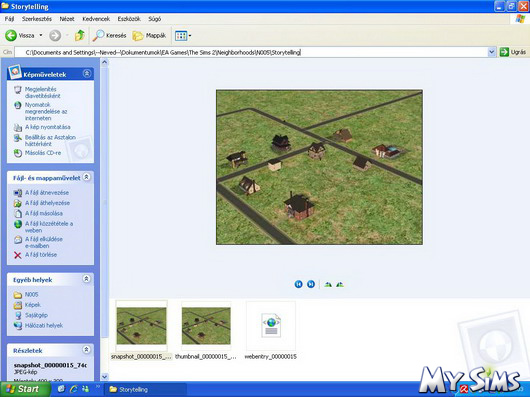Click the Storytelling taskbar button
The image size is (530, 397).
pos(145,390)
